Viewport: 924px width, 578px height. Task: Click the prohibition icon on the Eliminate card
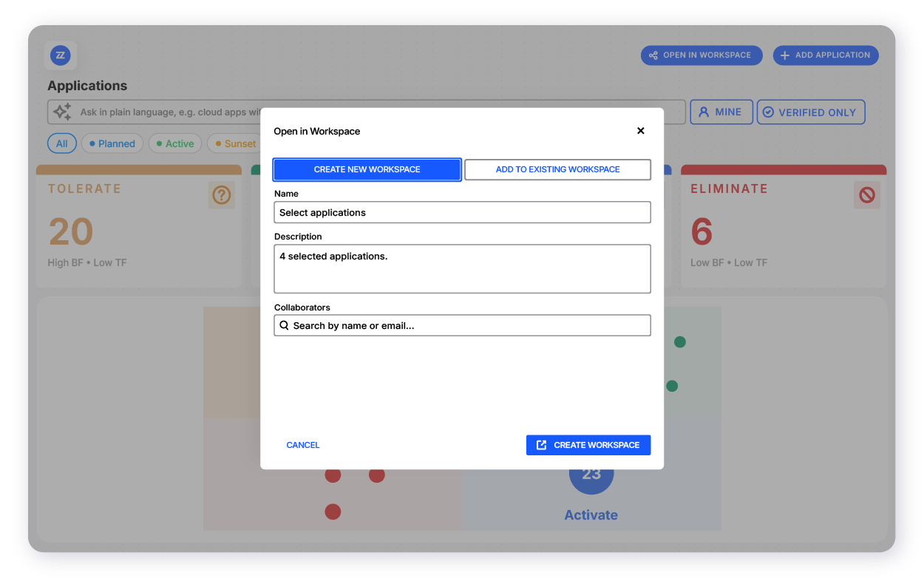click(x=866, y=195)
